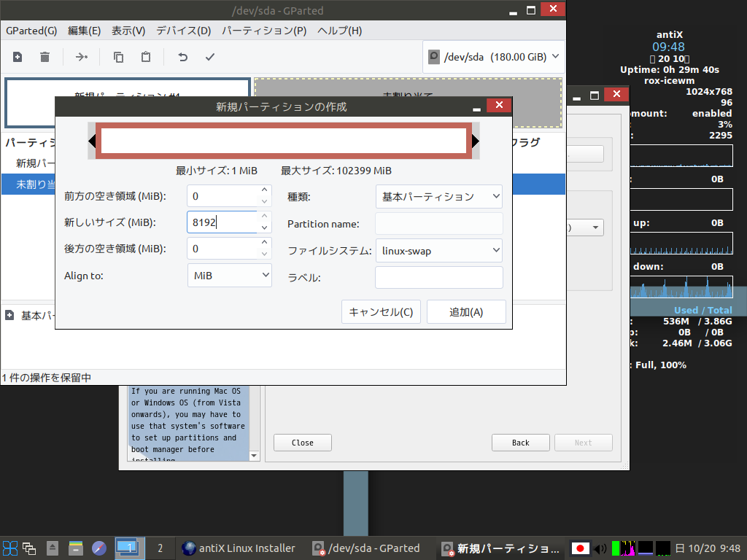This screenshot has height=560, width=747.
Task: Click the Partition name text field
Action: (x=438, y=224)
